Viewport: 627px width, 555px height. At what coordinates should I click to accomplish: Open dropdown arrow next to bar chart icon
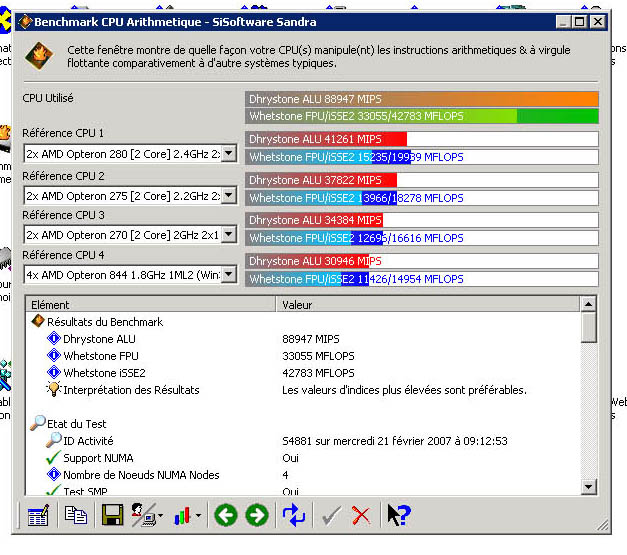198,515
